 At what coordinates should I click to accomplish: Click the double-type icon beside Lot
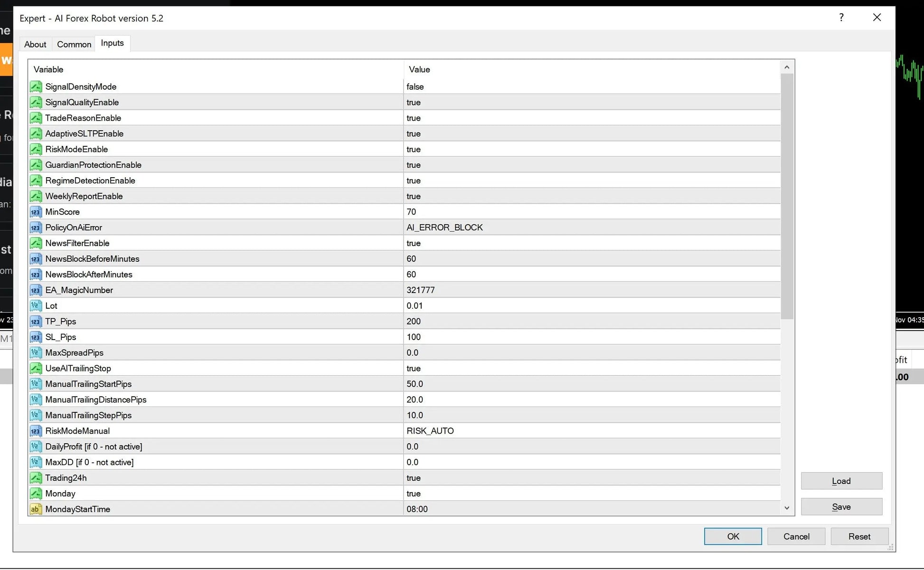pos(36,305)
